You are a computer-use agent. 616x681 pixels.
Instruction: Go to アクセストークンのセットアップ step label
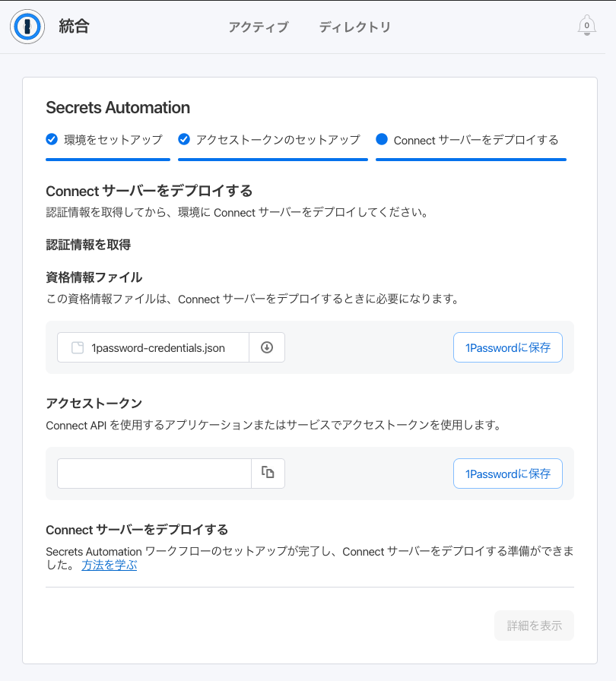(x=278, y=140)
